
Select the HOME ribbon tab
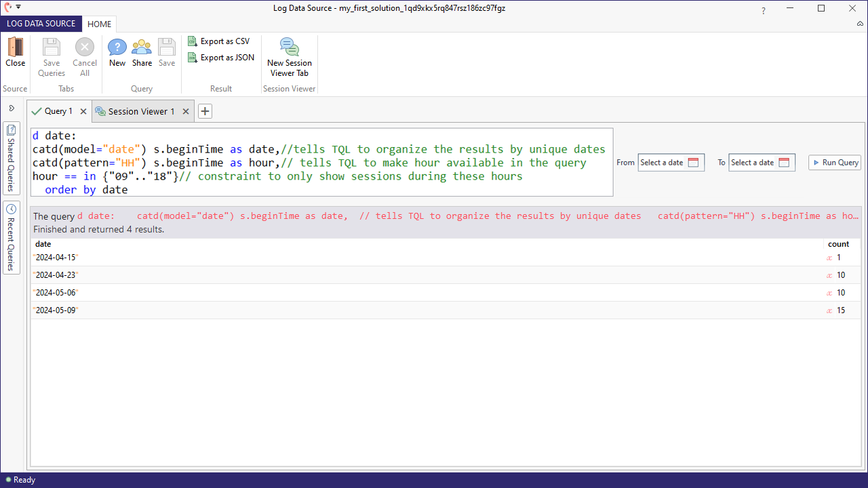click(99, 24)
